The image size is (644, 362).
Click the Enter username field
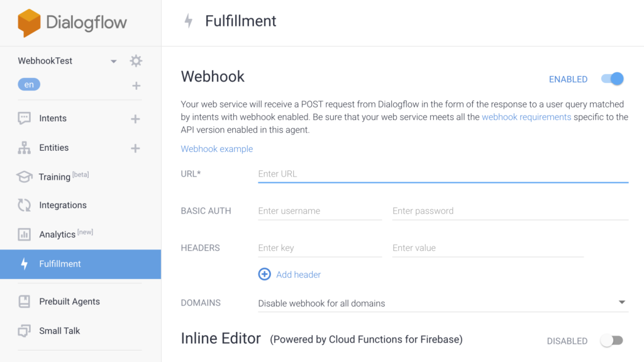[x=319, y=211]
